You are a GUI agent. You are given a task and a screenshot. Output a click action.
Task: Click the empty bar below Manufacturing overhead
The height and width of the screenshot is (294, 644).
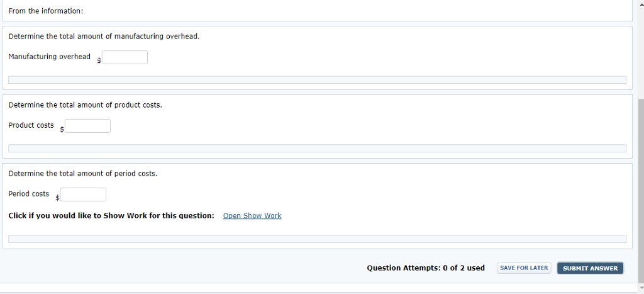pyautogui.click(x=317, y=80)
